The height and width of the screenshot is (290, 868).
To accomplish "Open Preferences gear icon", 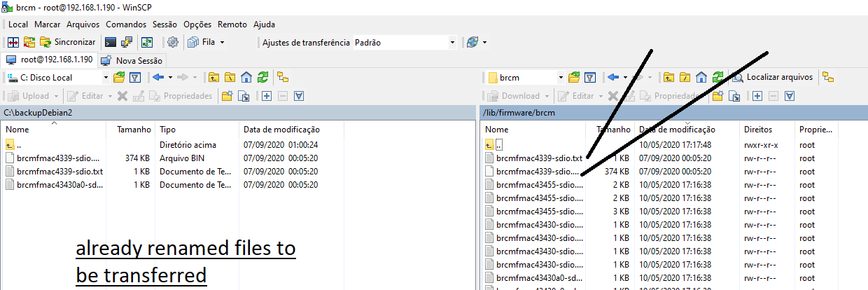I will coord(173,42).
